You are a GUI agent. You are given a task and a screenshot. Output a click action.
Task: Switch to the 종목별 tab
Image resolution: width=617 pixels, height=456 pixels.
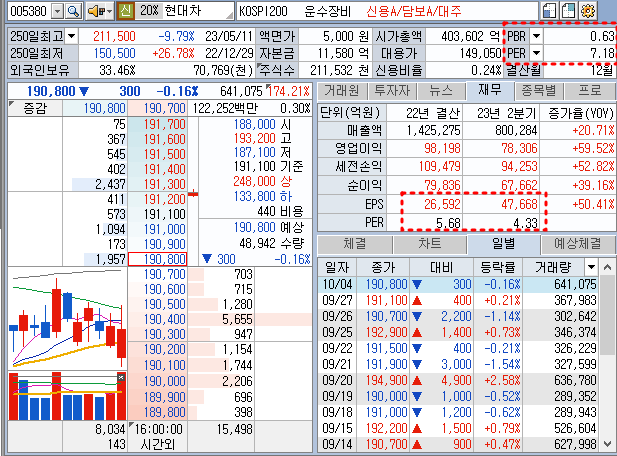point(539,91)
